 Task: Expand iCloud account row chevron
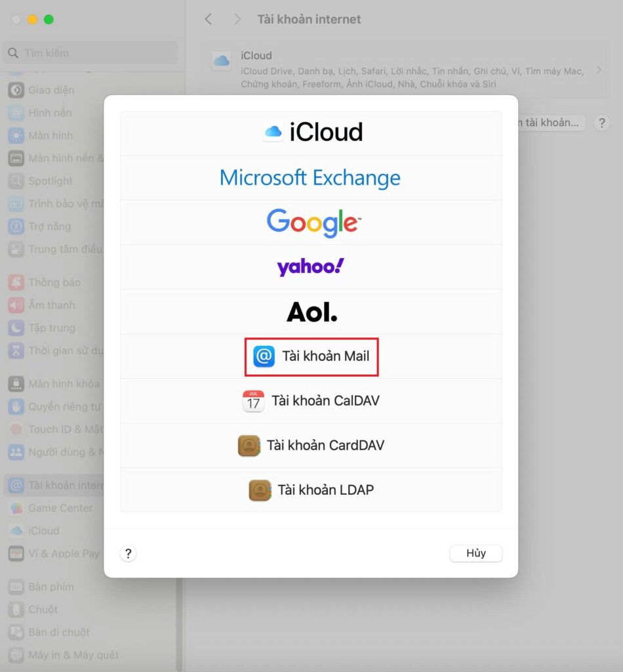[x=599, y=70]
